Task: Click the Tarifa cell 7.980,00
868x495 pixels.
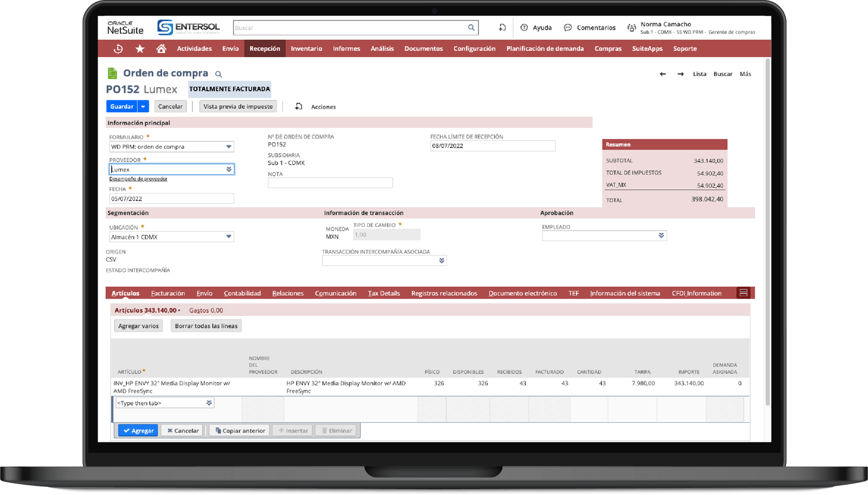Action: (x=643, y=383)
